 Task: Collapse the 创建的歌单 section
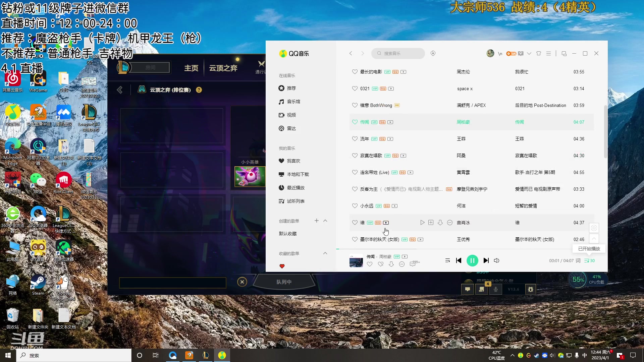pos(325,221)
